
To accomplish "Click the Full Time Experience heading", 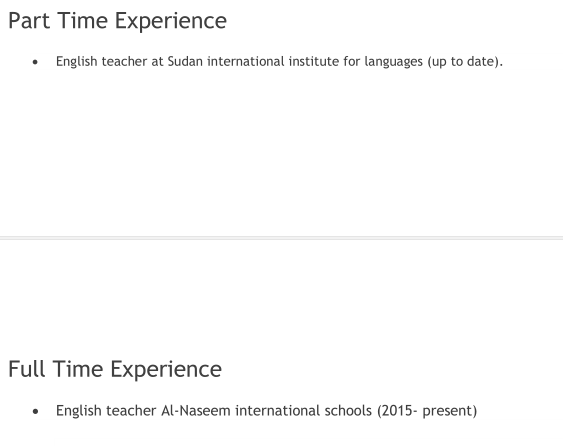I will click(x=115, y=370).
